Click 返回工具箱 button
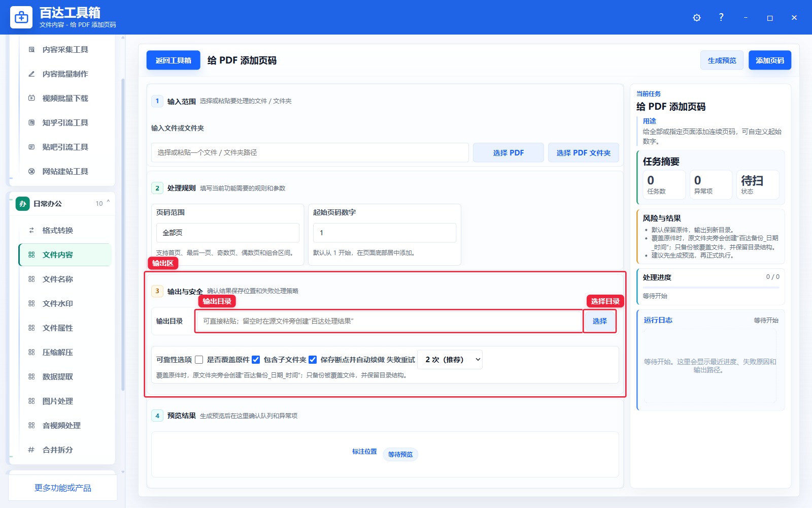Image resolution: width=812 pixels, height=508 pixels. pyautogui.click(x=174, y=60)
